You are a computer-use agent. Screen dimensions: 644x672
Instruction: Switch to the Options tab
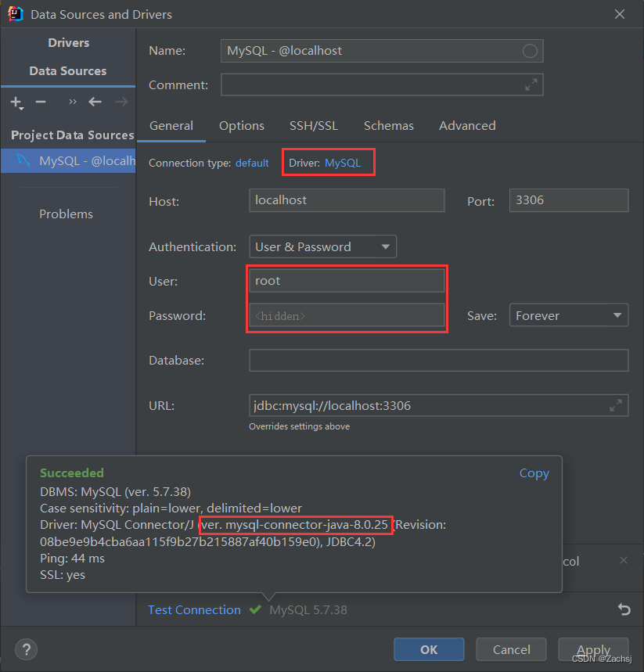point(241,126)
